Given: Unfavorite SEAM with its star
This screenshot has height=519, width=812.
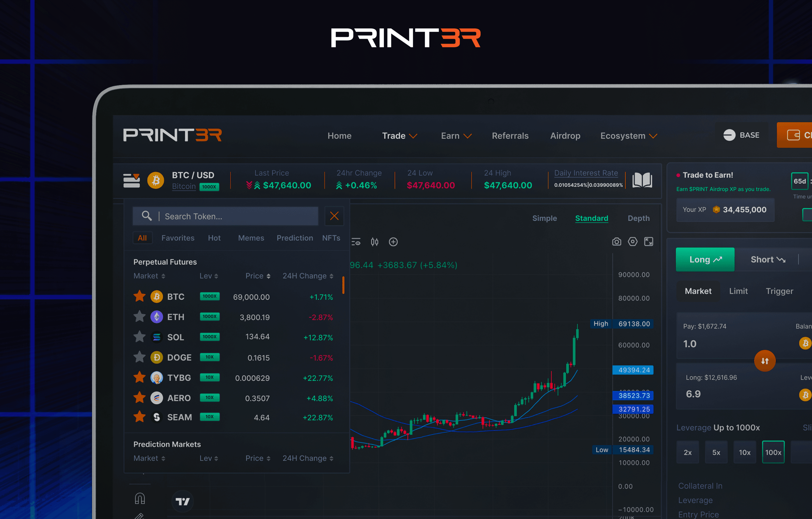Looking at the screenshot, I should point(139,417).
